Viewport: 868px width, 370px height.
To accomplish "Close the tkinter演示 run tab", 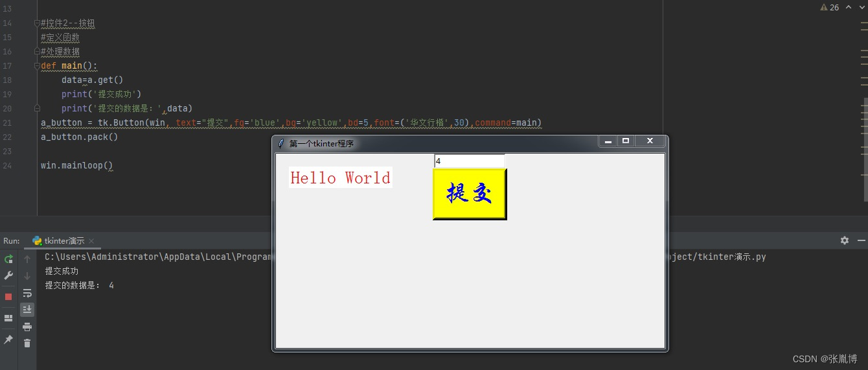I will click(92, 241).
